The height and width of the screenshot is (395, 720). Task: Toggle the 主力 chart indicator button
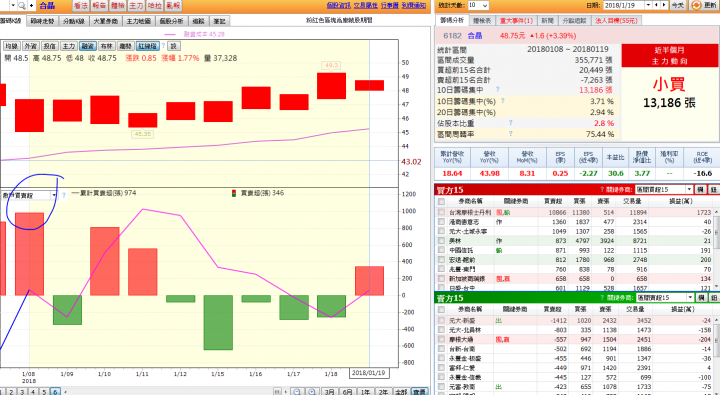pyautogui.click(x=68, y=46)
